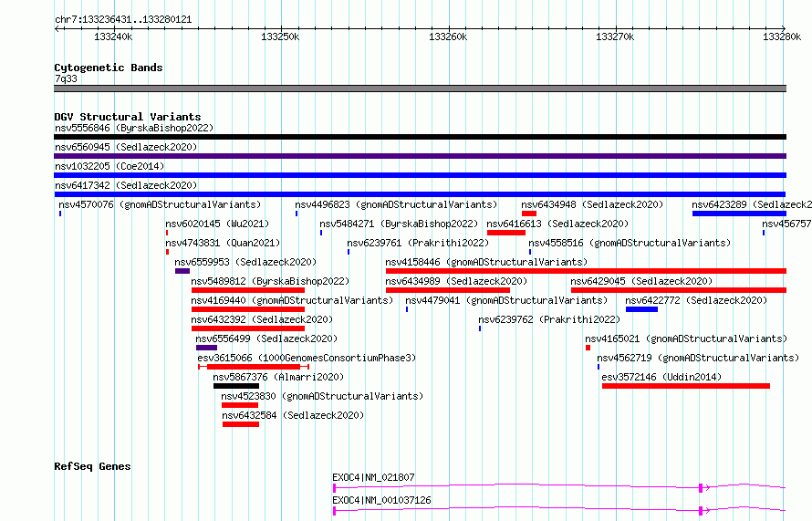Select nsv4562719 gnomAD variant label
The width and height of the screenshot is (812, 521).
698,358
